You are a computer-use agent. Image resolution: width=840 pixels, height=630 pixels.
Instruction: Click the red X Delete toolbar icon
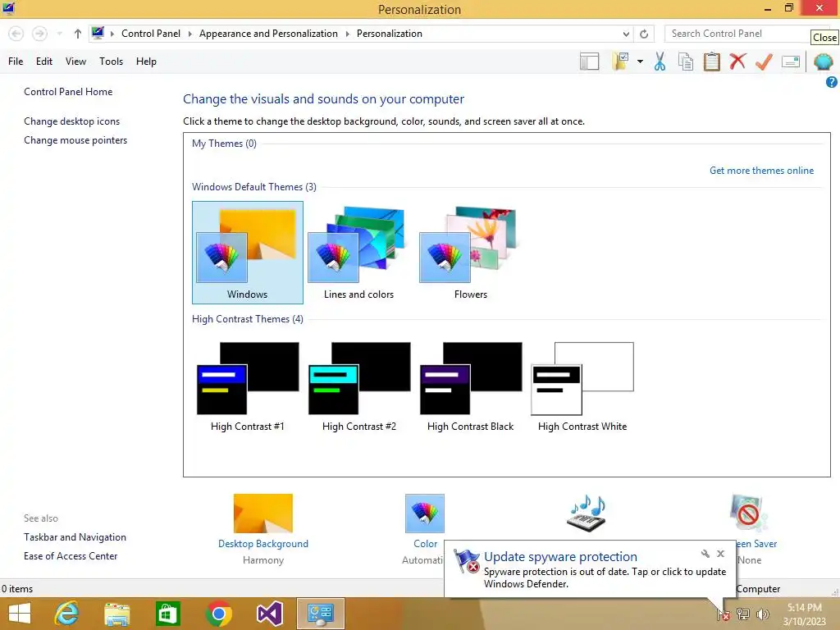(x=737, y=62)
